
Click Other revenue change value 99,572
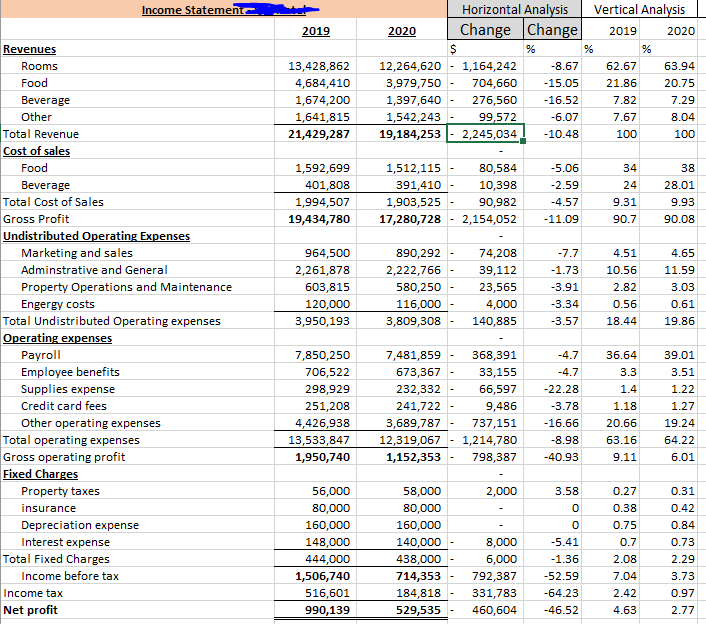point(498,117)
